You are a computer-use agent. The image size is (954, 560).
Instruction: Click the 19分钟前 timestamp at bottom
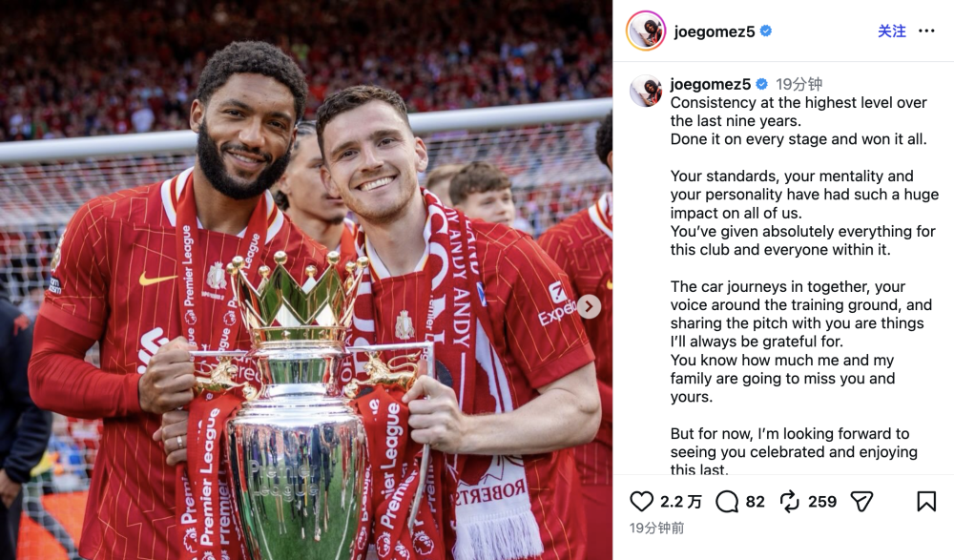tap(656, 528)
